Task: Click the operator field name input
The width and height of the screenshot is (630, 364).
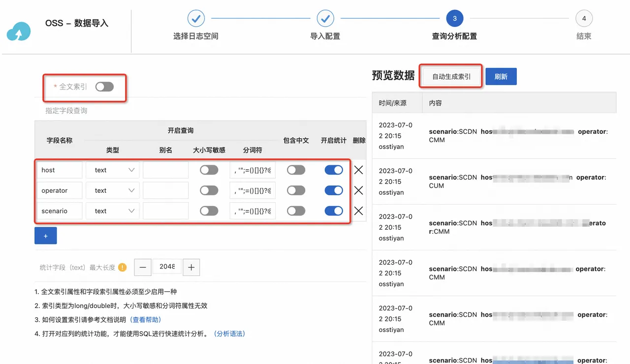Action: coord(60,190)
